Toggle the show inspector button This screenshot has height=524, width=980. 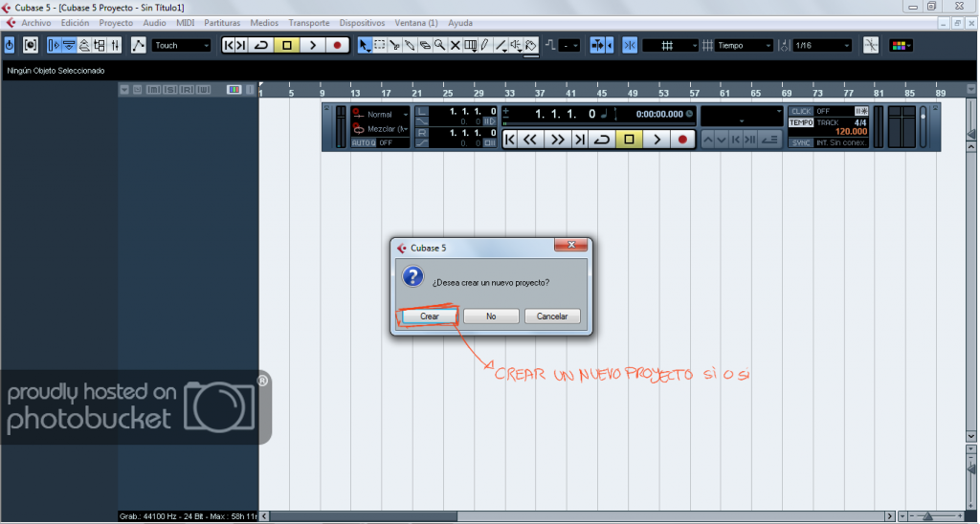54,45
